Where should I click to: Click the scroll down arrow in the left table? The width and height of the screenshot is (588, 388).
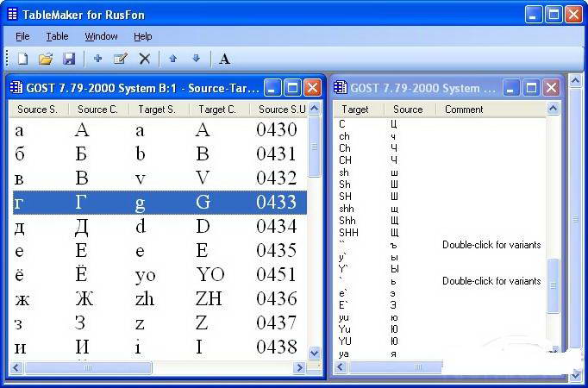click(314, 353)
